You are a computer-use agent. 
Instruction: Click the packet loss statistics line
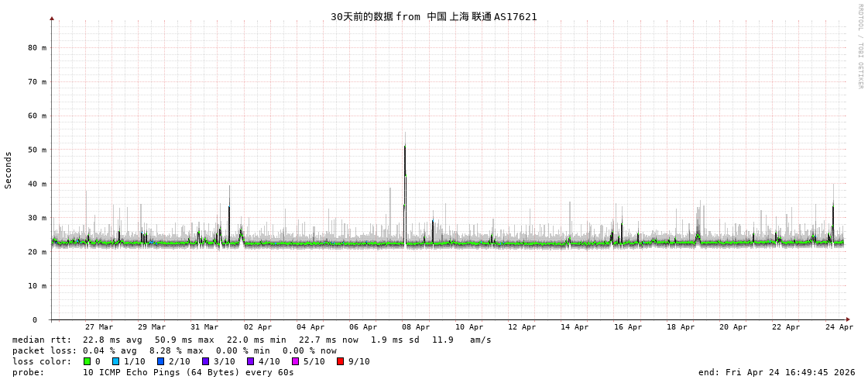click(x=174, y=350)
